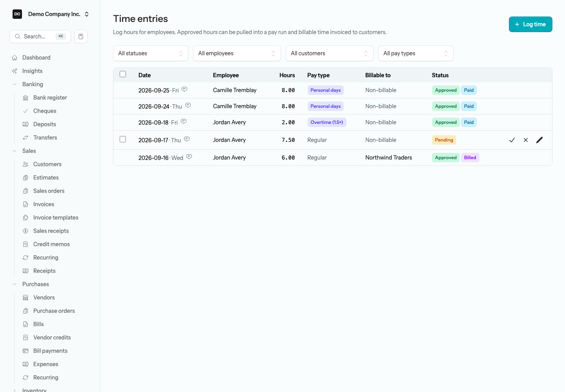
Task: Click the Pay type column header
Action: [318, 75]
